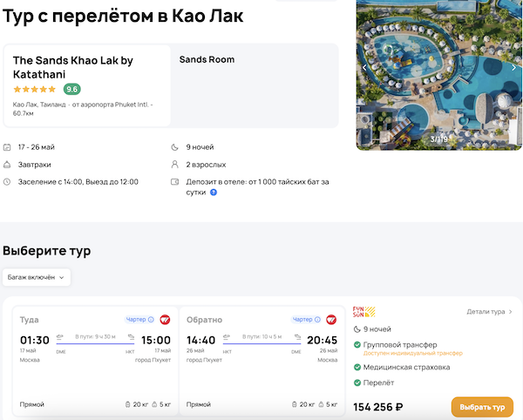The height and width of the screenshot is (420, 523).
Task: Click the info icon on return Чартер badge
Action: click(318, 320)
